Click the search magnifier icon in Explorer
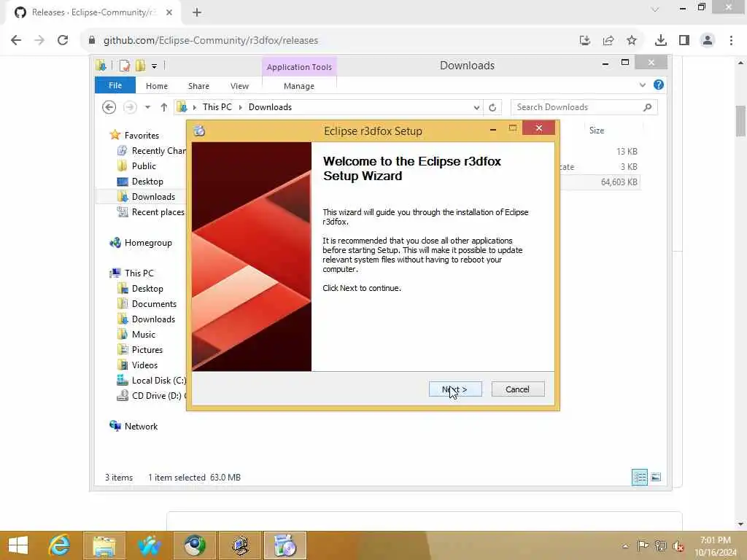Viewport: 747px width, 560px height. [x=647, y=107]
